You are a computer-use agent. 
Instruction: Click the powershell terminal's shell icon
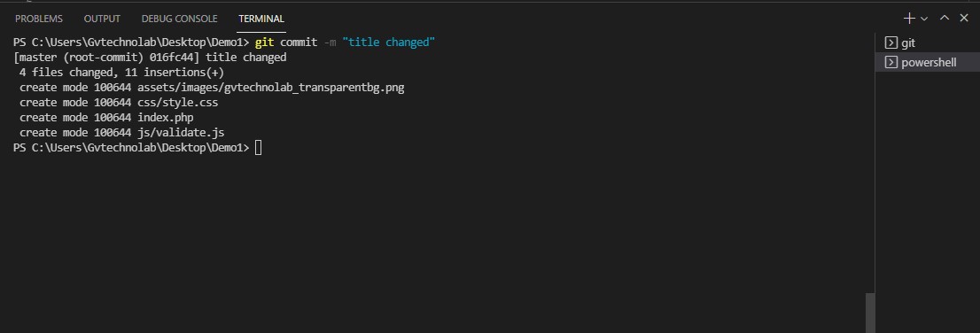pos(891,63)
